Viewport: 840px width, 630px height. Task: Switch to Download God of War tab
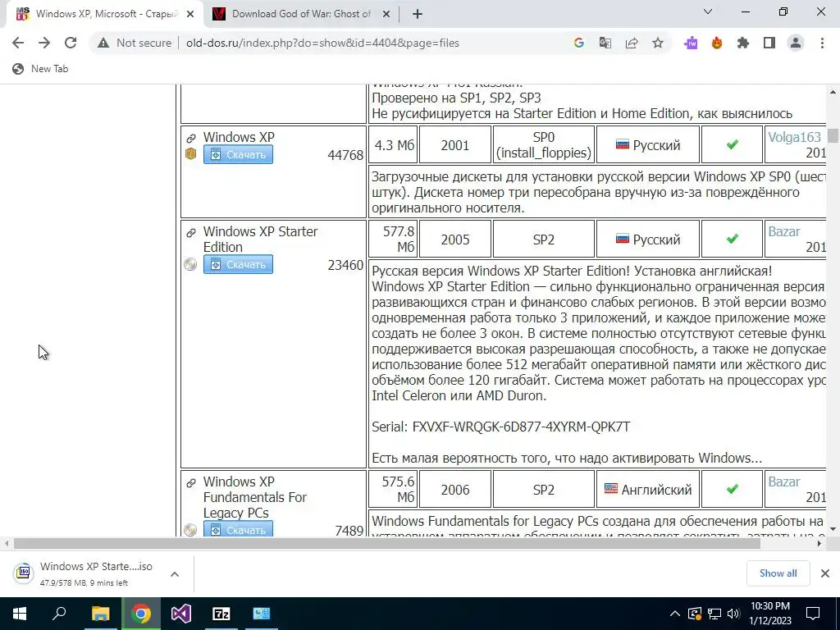(x=301, y=14)
